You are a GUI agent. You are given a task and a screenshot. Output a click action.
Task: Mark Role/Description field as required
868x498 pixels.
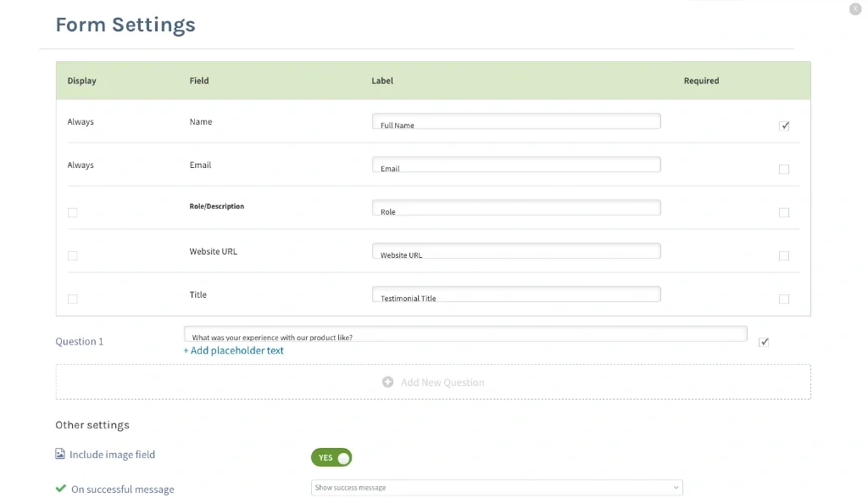point(784,213)
